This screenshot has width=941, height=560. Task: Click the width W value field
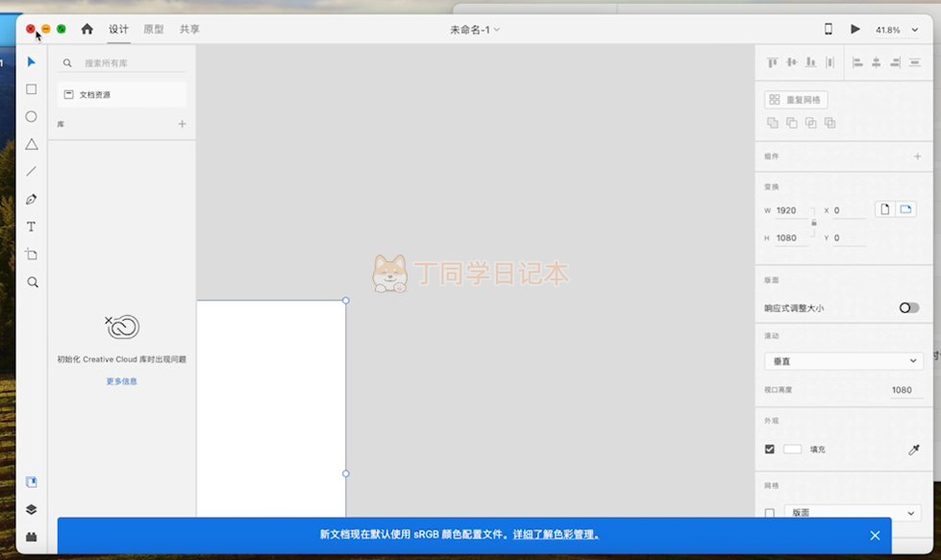[x=791, y=210]
